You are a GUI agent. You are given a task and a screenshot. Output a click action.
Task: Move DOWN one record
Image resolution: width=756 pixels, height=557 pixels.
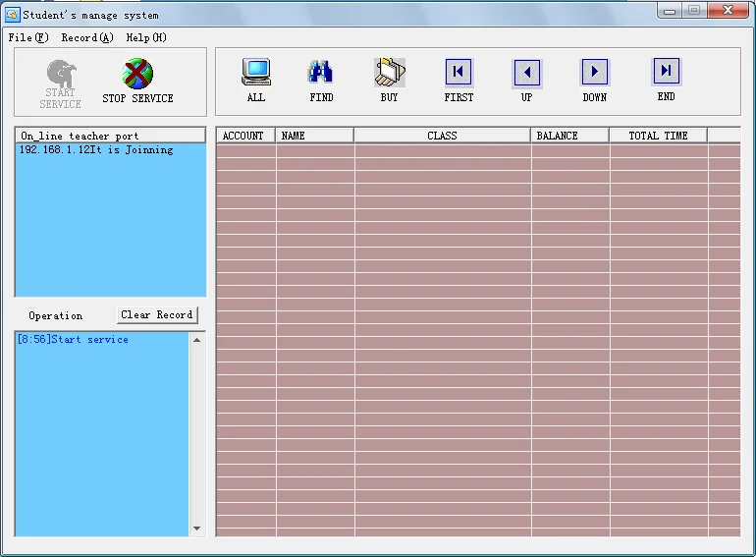[595, 73]
